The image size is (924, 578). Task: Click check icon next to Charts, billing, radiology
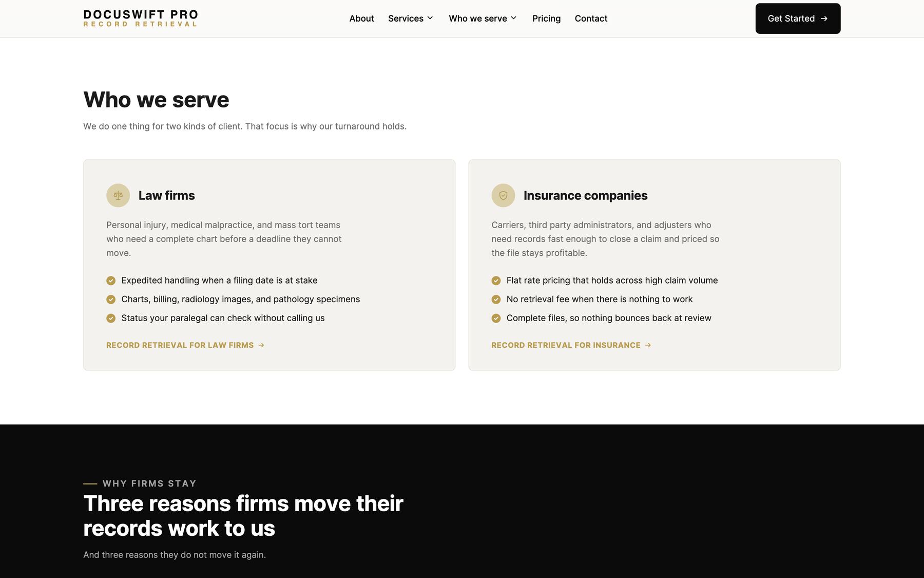pos(111,300)
